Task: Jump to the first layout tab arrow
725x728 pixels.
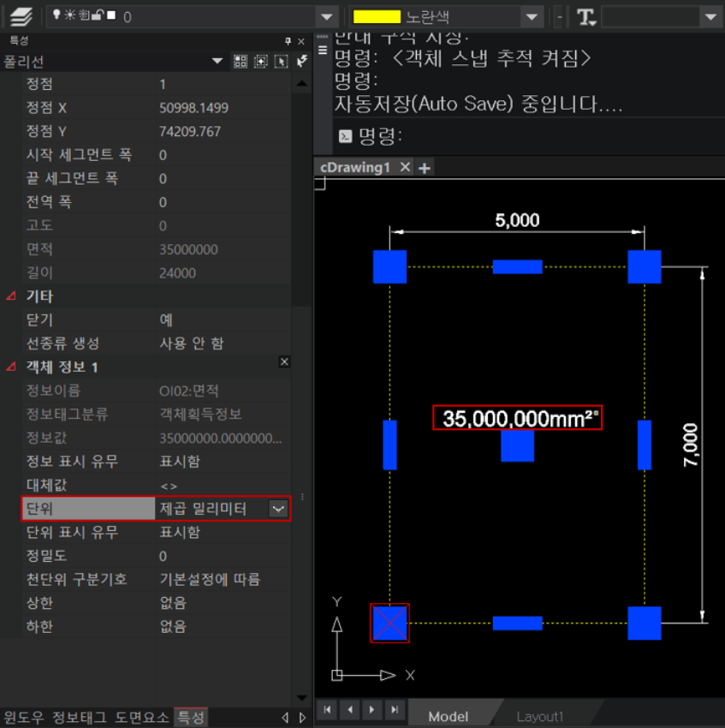Action: (328, 710)
